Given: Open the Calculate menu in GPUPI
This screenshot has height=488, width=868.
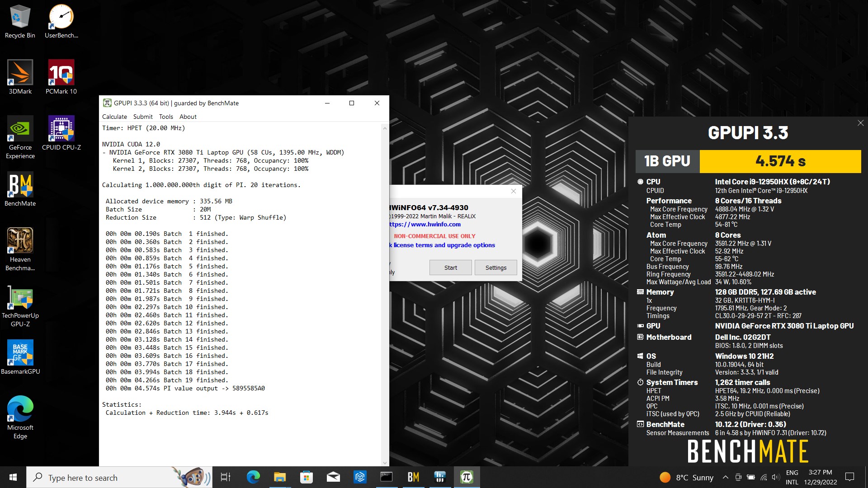Looking at the screenshot, I should coord(114,117).
